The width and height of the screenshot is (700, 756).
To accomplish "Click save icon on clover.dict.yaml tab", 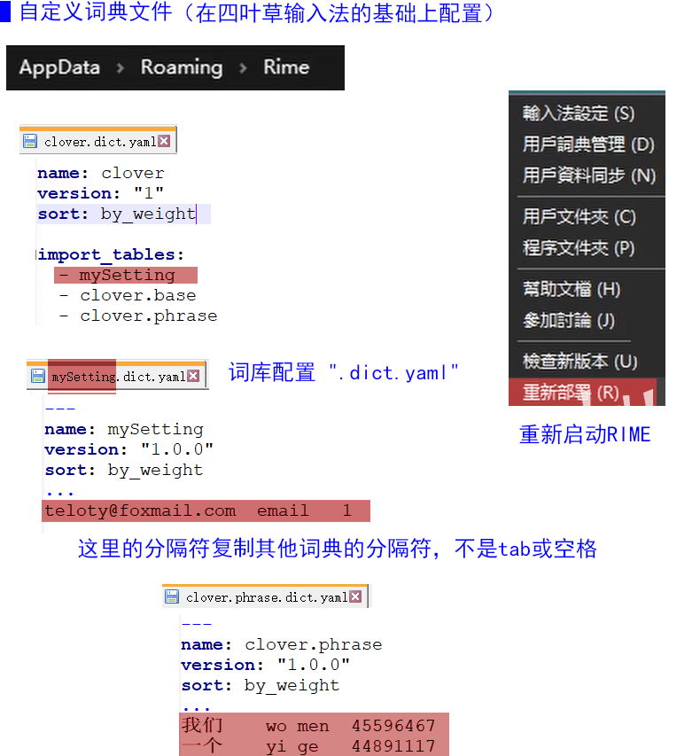I will [30, 141].
